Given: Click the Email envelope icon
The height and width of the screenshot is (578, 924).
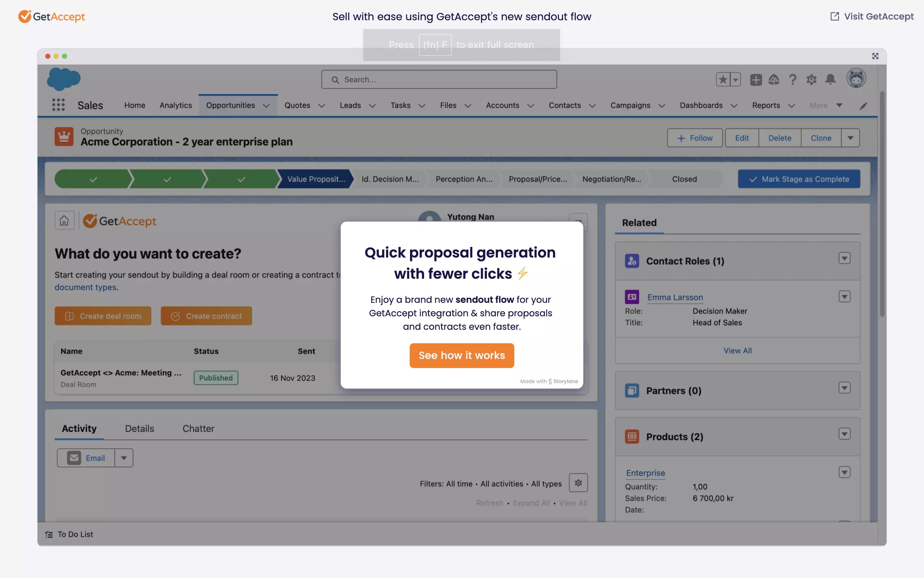Looking at the screenshot, I should pyautogui.click(x=74, y=458).
